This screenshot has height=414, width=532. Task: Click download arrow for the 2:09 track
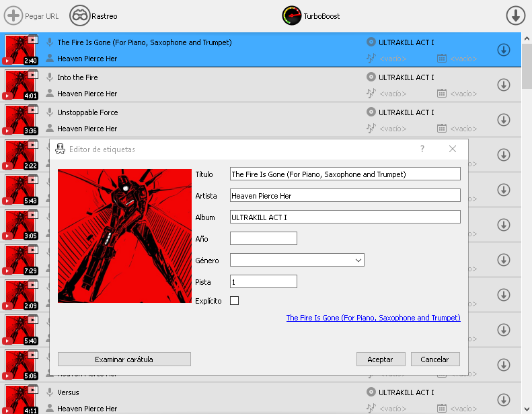tap(504, 295)
